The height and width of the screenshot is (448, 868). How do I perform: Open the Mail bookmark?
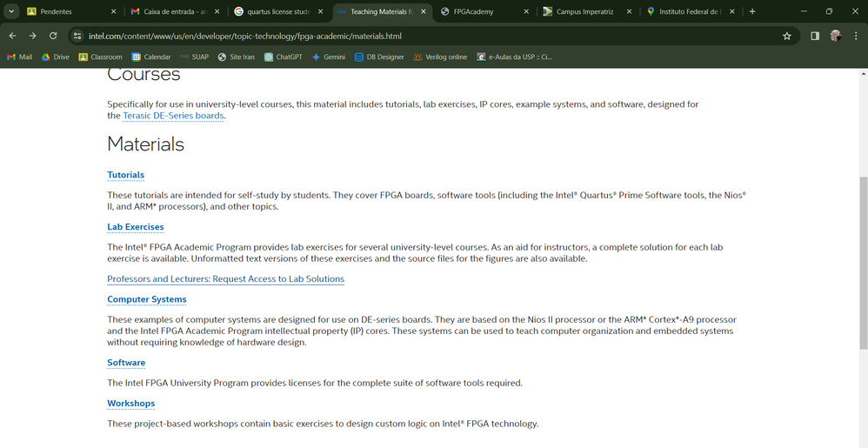[19, 57]
